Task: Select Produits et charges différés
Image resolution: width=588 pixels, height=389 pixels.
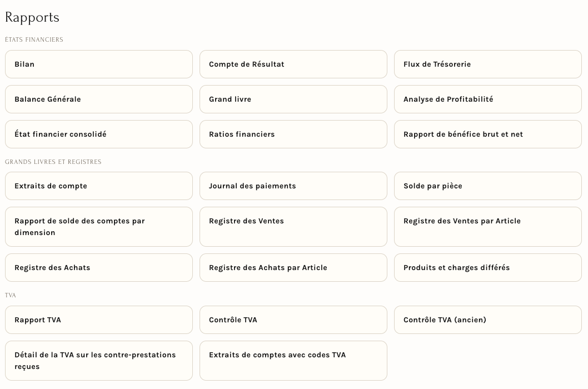Action: pos(488,267)
